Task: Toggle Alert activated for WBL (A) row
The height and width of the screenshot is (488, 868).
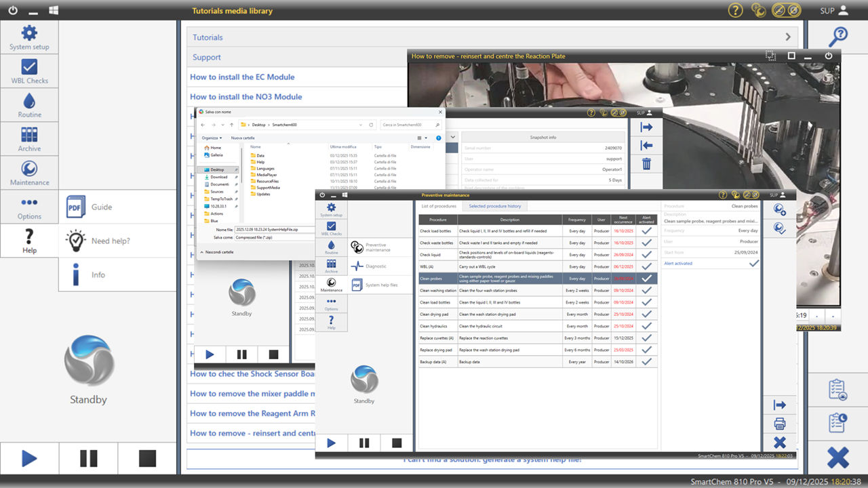Action: (646, 266)
